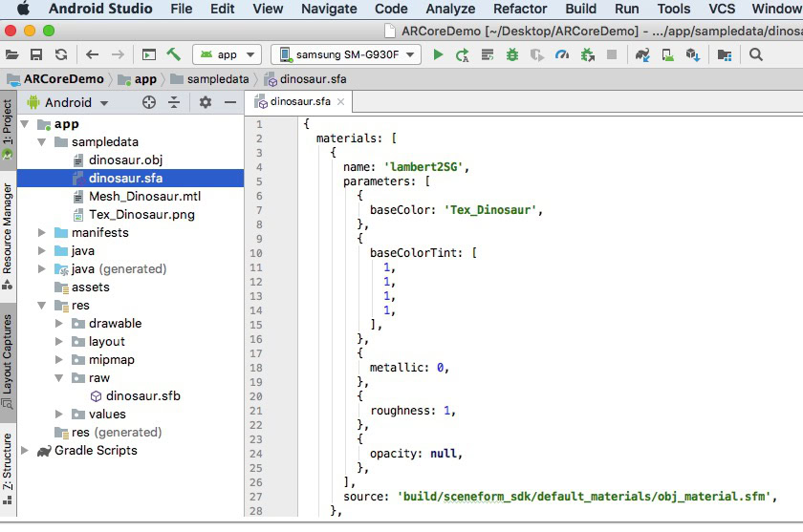Click the Debug app bug icon

coord(512,54)
